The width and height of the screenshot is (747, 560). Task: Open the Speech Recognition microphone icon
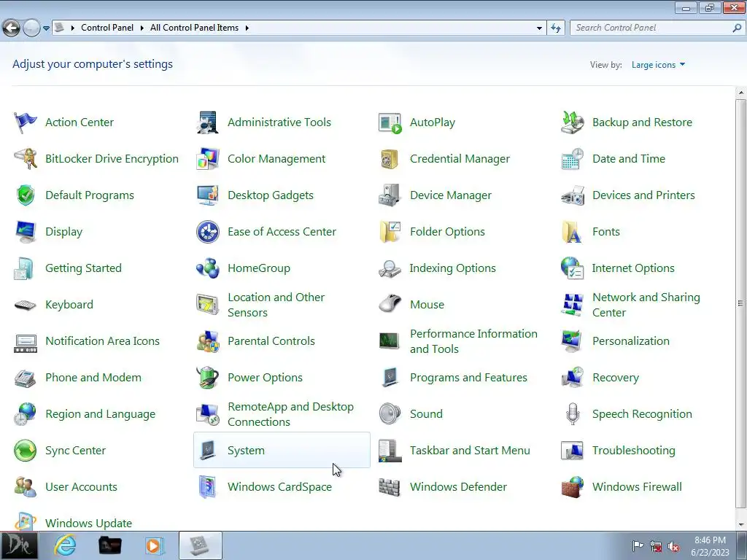tap(573, 414)
